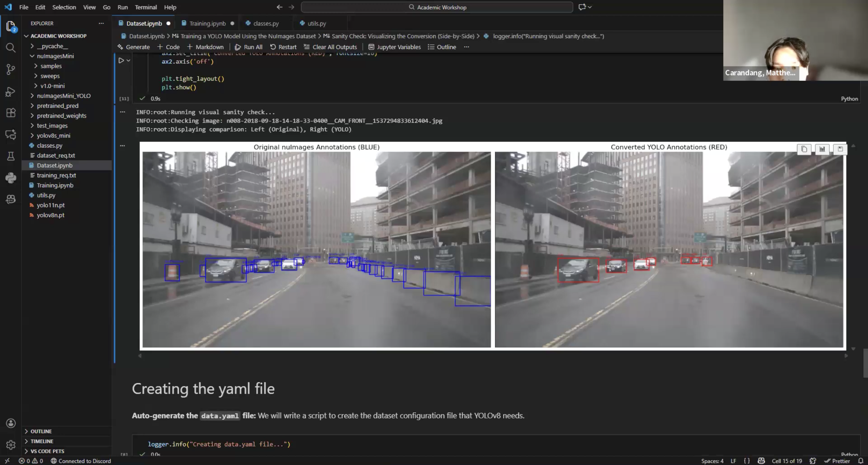Open the Manage gear icon
Viewport: 868px width, 465px height.
(x=11, y=445)
